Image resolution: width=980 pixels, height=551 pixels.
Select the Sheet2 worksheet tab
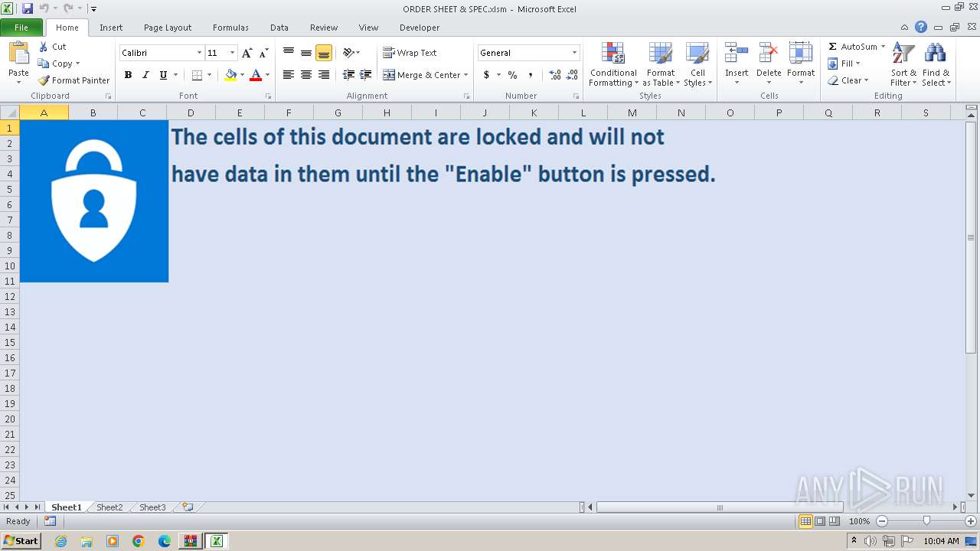pos(109,507)
